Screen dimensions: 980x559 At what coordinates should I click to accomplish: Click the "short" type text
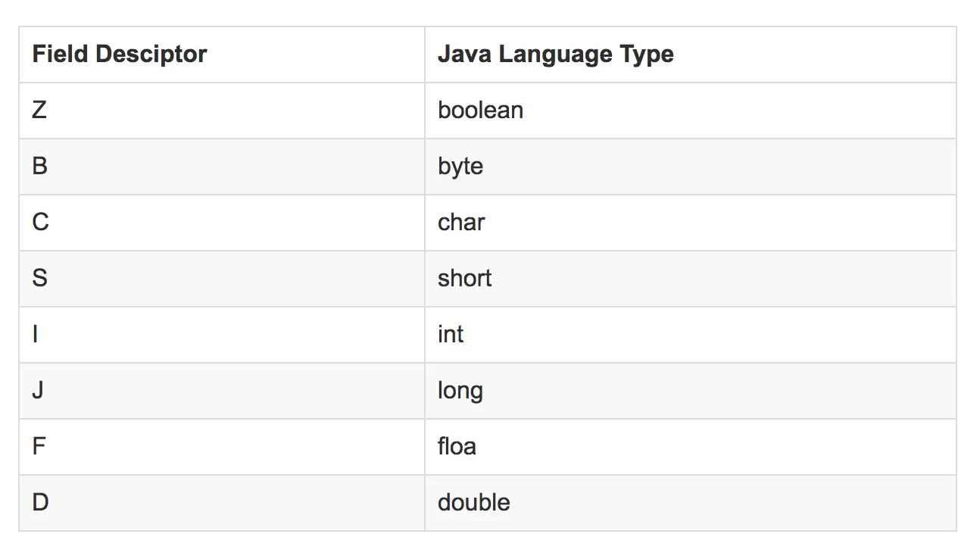coord(464,279)
